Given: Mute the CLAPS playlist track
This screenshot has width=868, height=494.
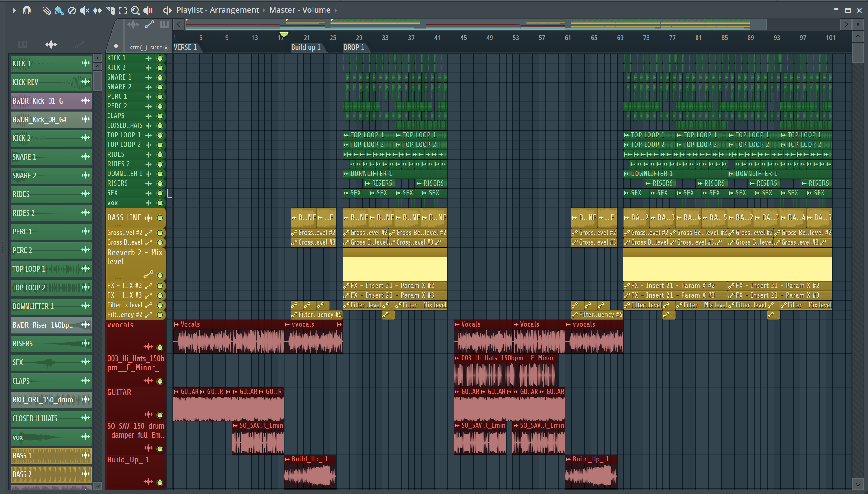Looking at the screenshot, I should (159, 116).
